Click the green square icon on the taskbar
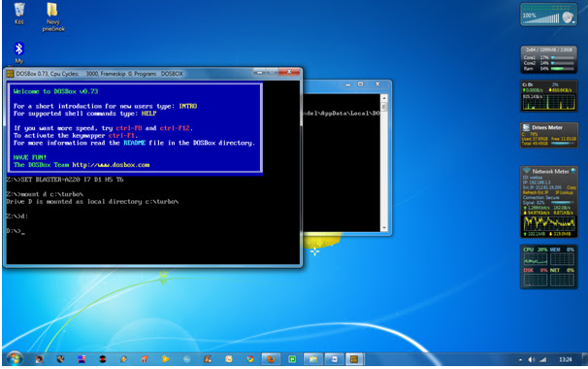The width and height of the screenshot is (588, 369). pos(292,359)
